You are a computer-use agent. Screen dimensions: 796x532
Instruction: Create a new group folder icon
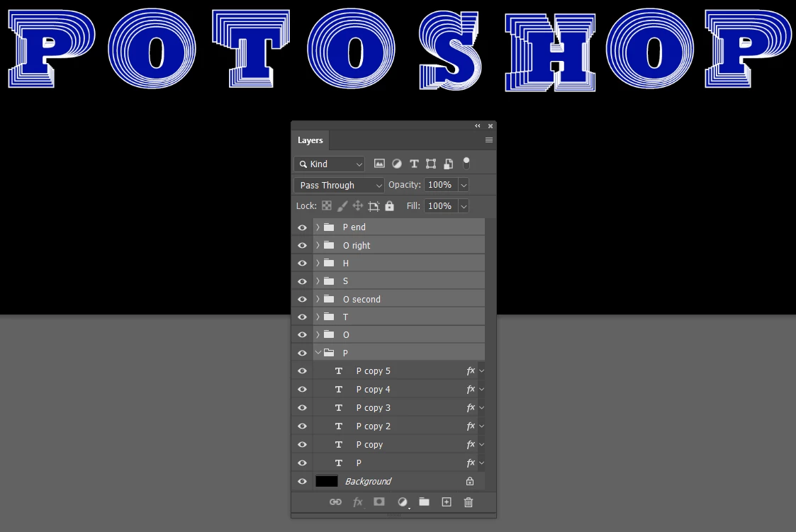[x=425, y=502]
